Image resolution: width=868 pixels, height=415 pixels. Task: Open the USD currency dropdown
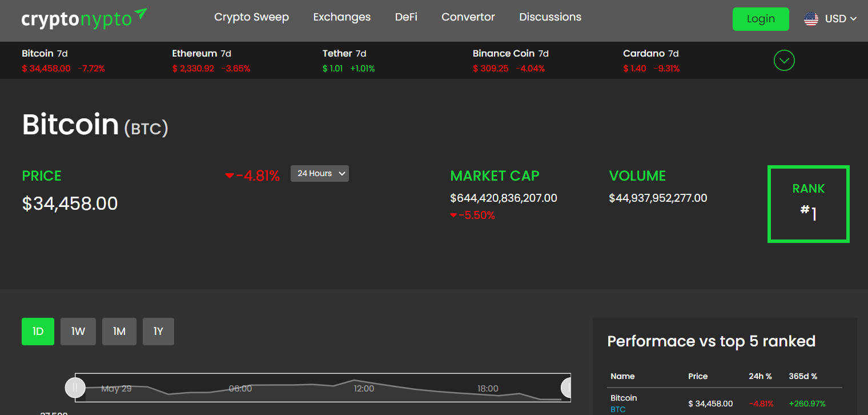841,19
